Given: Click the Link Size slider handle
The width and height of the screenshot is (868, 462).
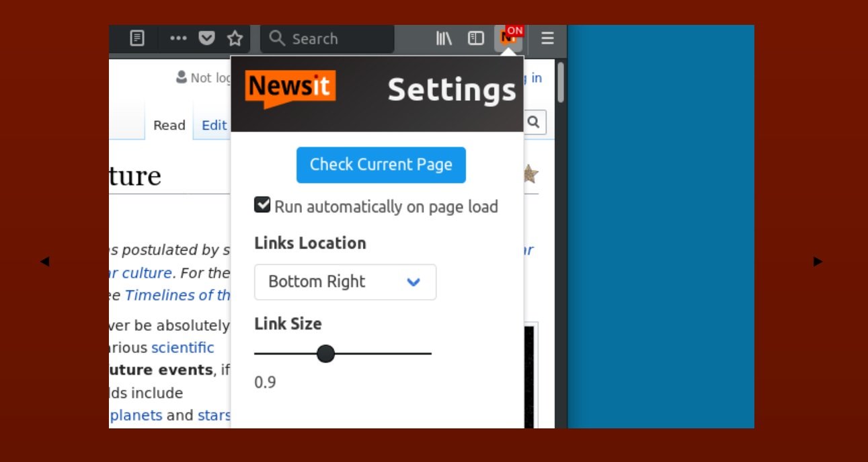Looking at the screenshot, I should click(325, 353).
